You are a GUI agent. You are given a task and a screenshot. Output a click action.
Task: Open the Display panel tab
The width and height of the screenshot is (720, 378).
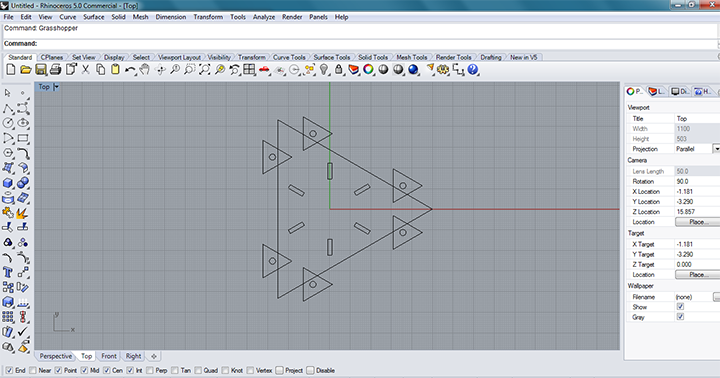[x=680, y=91]
